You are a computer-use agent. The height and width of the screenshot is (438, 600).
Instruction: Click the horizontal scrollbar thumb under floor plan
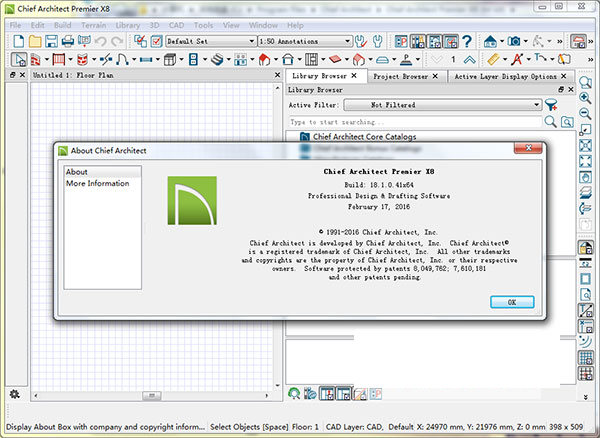click(152, 395)
